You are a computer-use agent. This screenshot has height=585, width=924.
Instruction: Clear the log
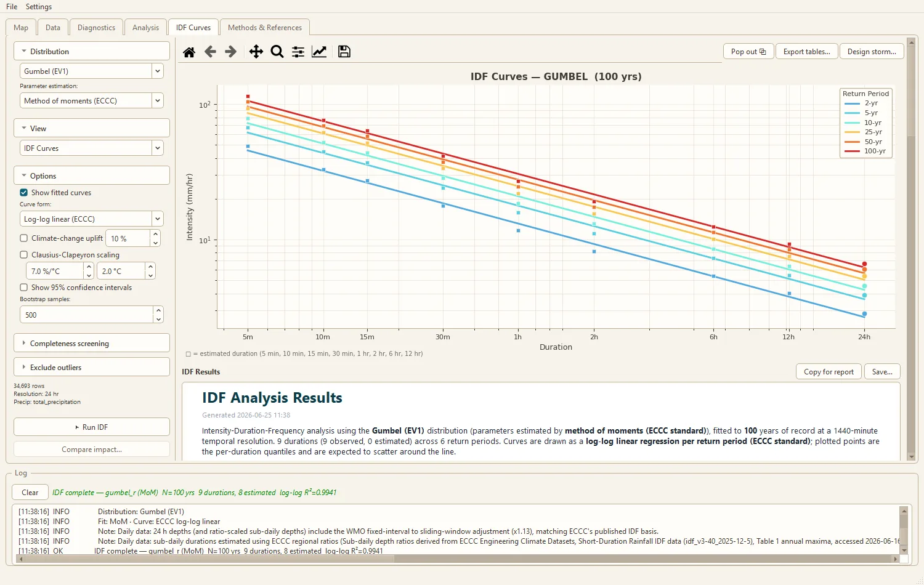[x=30, y=493]
